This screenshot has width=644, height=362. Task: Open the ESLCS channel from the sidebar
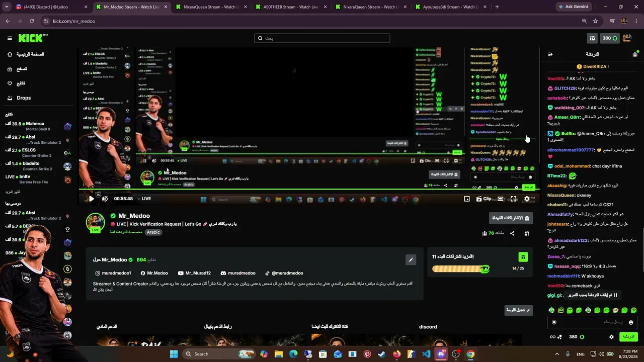pyautogui.click(x=38, y=152)
